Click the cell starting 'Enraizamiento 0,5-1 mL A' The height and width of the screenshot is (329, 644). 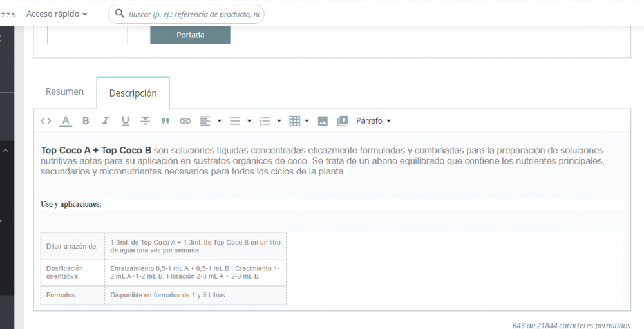point(196,273)
